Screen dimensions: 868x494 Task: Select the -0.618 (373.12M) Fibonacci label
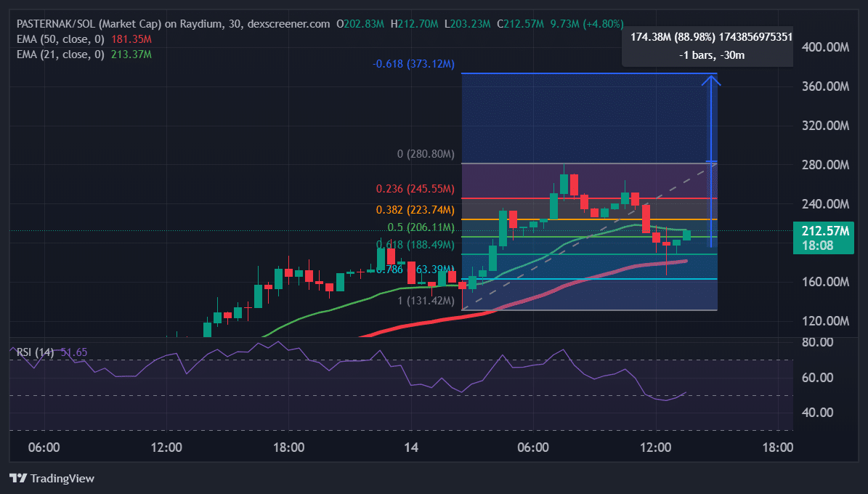pos(413,64)
